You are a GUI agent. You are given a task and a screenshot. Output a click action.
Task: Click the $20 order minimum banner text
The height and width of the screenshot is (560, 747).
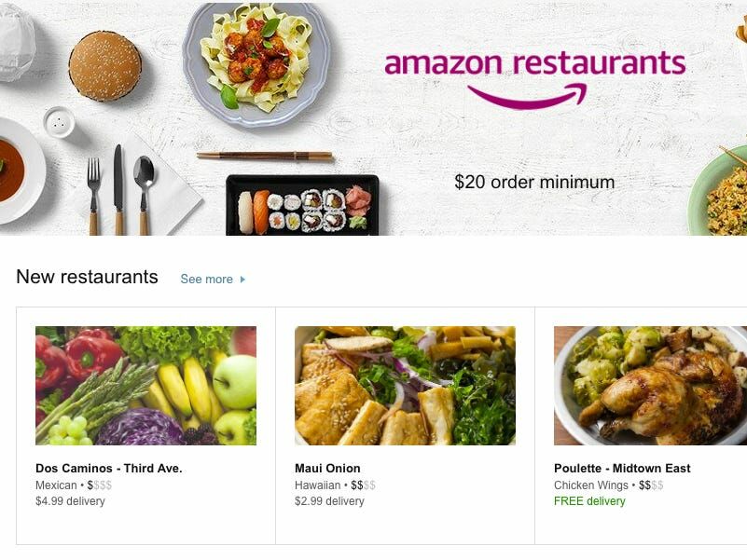tap(534, 182)
